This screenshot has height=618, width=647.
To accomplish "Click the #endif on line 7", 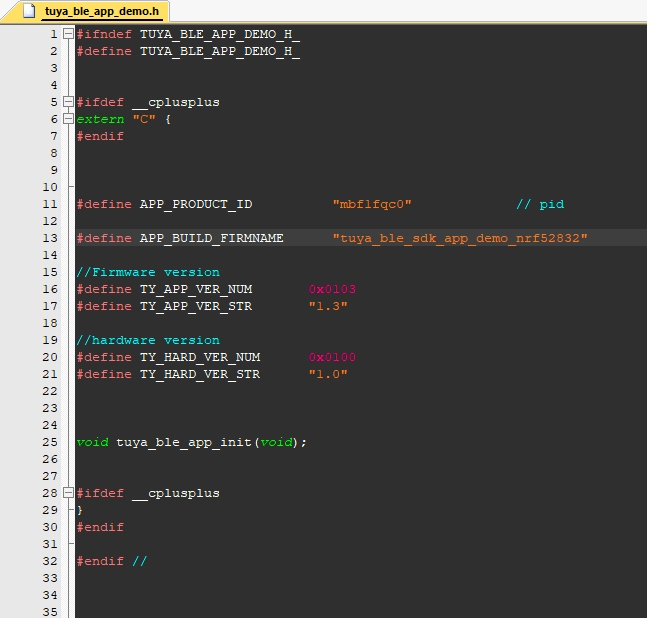I will tap(100, 136).
